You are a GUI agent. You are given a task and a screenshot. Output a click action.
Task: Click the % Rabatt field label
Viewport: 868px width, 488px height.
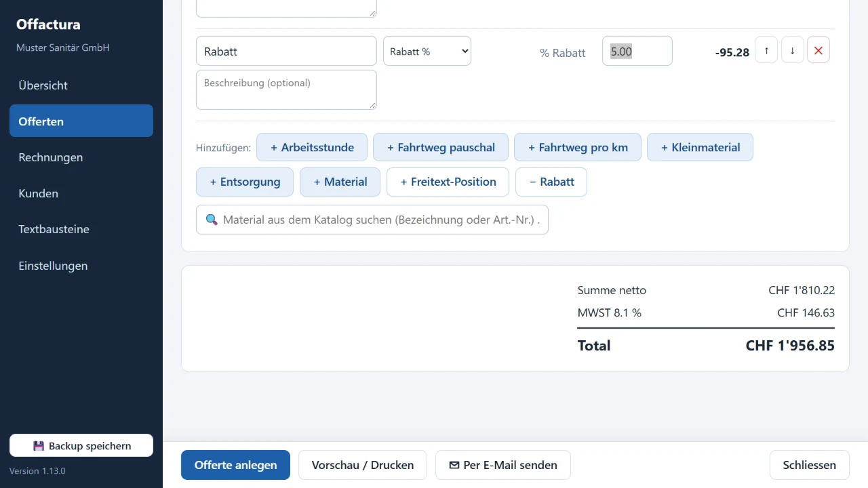tap(562, 53)
